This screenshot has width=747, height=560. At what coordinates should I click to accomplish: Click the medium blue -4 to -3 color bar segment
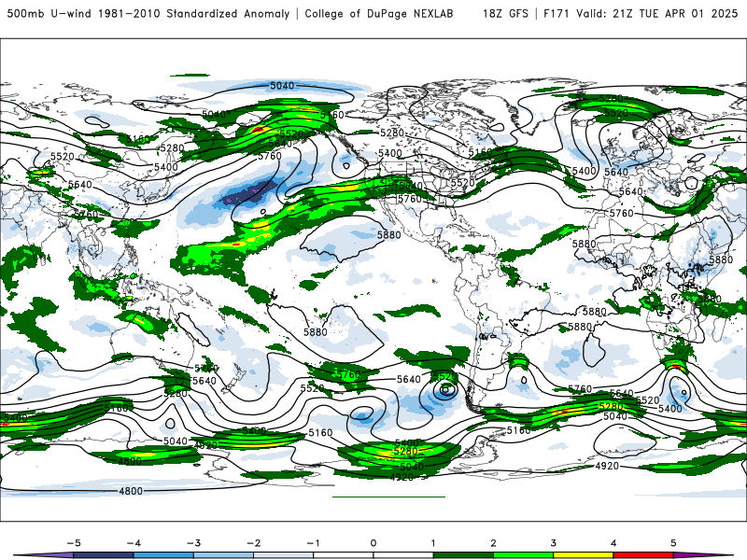coord(163,555)
